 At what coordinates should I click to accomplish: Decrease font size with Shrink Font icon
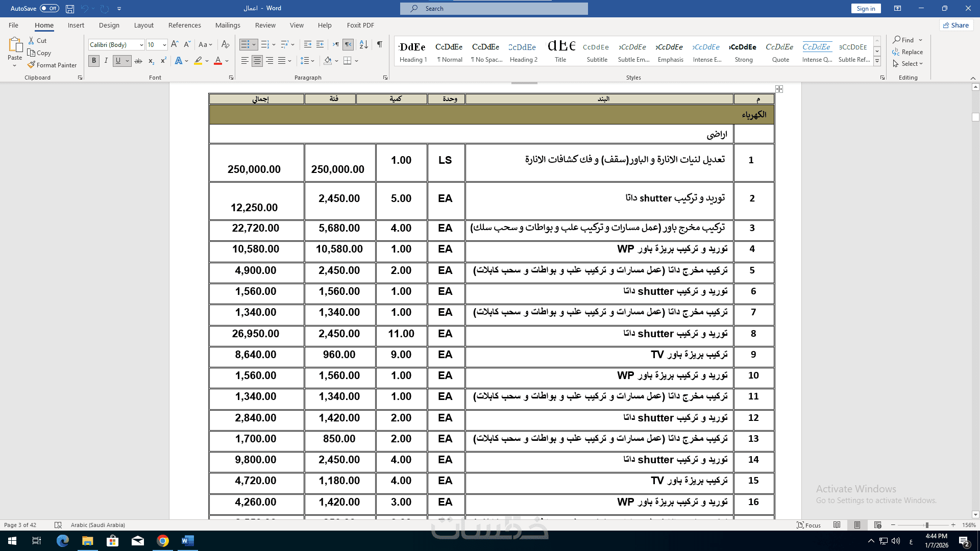187,45
